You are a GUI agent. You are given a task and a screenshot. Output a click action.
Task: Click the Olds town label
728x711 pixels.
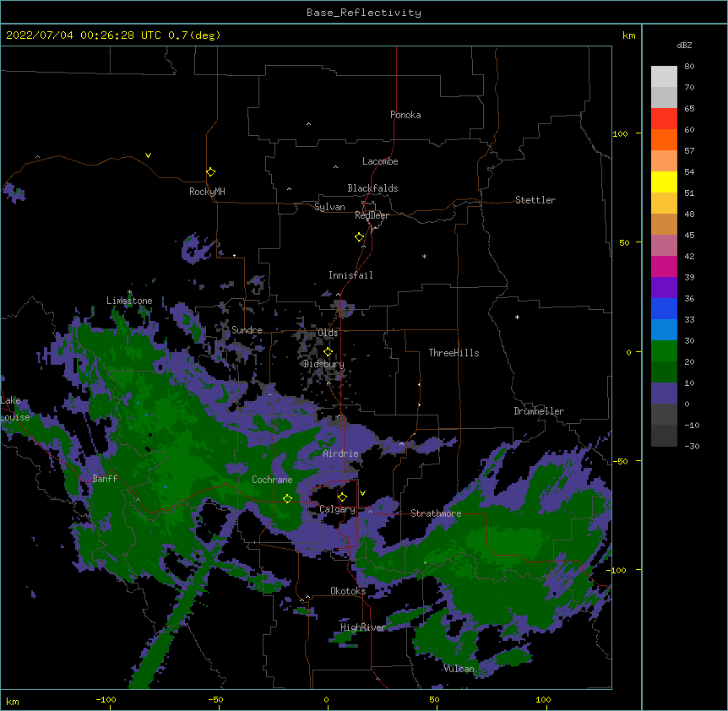pyautogui.click(x=328, y=333)
